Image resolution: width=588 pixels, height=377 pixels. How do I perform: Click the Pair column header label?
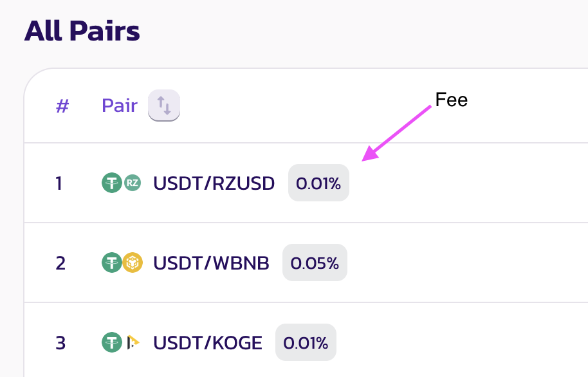pyautogui.click(x=120, y=106)
